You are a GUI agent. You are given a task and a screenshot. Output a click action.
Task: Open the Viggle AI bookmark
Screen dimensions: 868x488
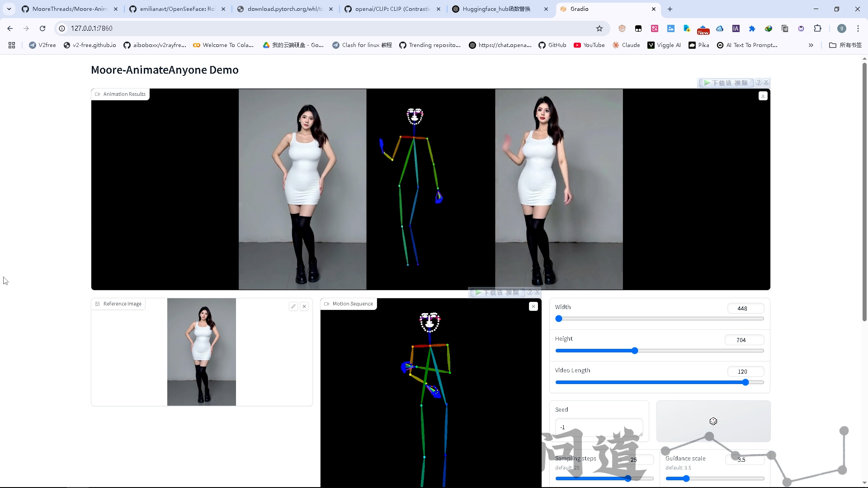pyautogui.click(x=664, y=45)
